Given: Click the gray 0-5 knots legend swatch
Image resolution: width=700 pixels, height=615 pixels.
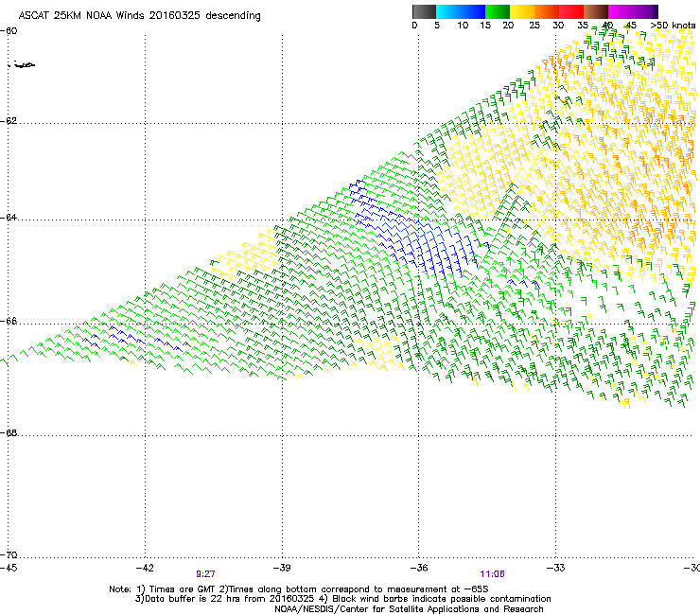Looking at the screenshot, I should tap(424, 11).
